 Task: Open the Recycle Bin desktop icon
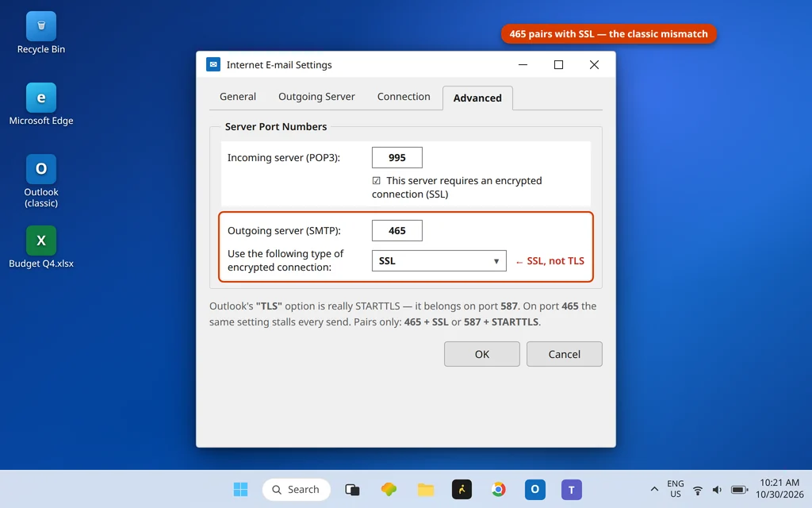tap(41, 33)
